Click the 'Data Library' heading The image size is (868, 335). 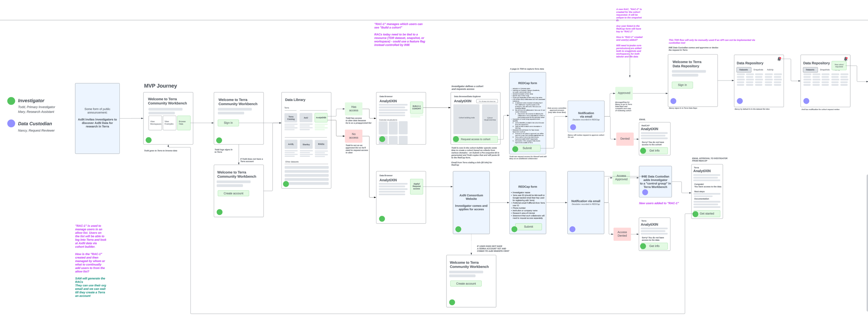pos(295,100)
